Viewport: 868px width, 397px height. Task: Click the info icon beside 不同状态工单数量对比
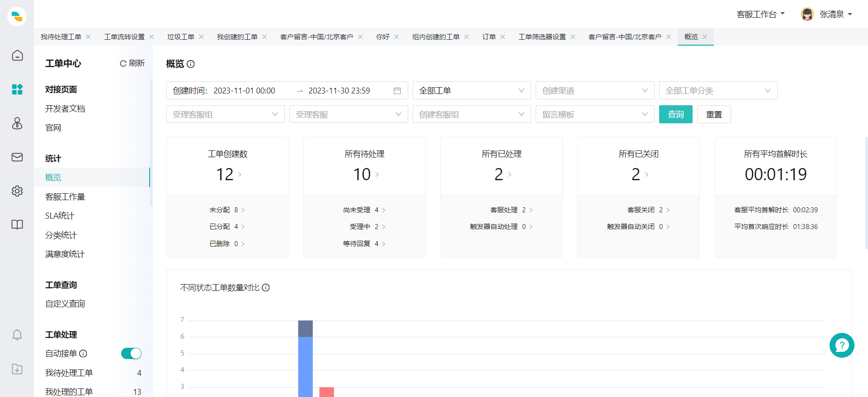pos(266,288)
